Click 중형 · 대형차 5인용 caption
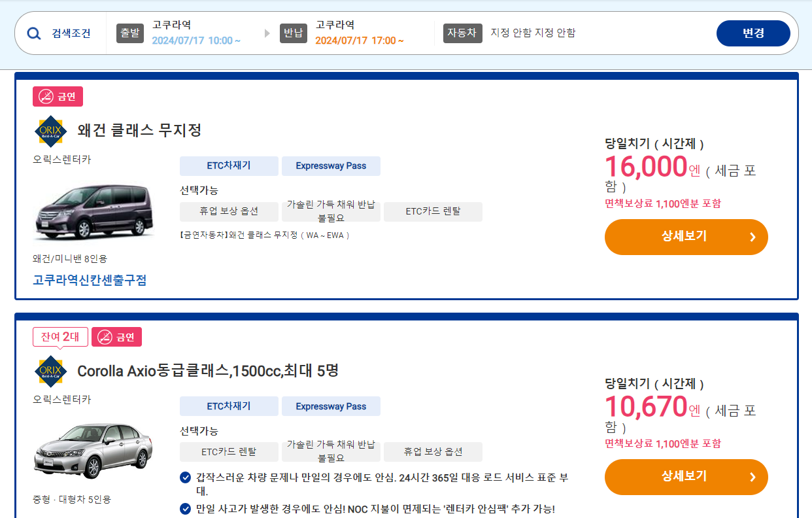812x518 pixels. (x=72, y=499)
